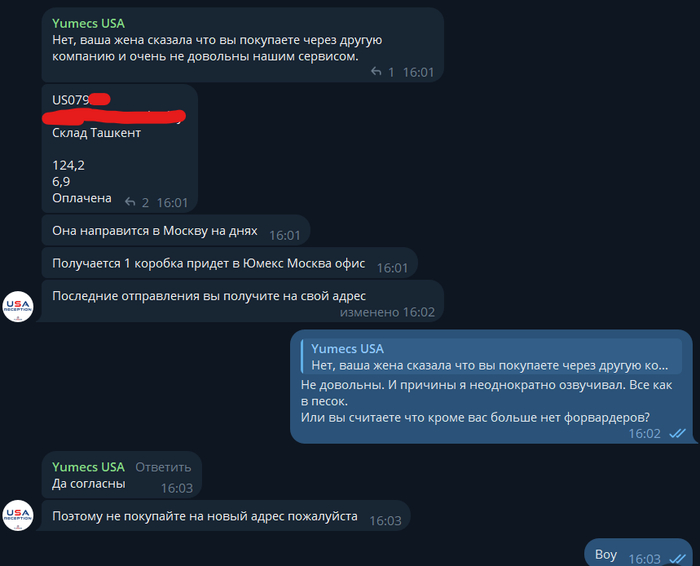Click the Yumecs USA name in quoted reply

(x=347, y=349)
